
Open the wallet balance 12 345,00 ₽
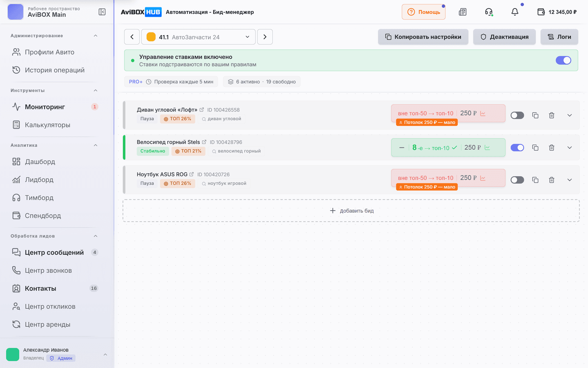pyautogui.click(x=557, y=12)
